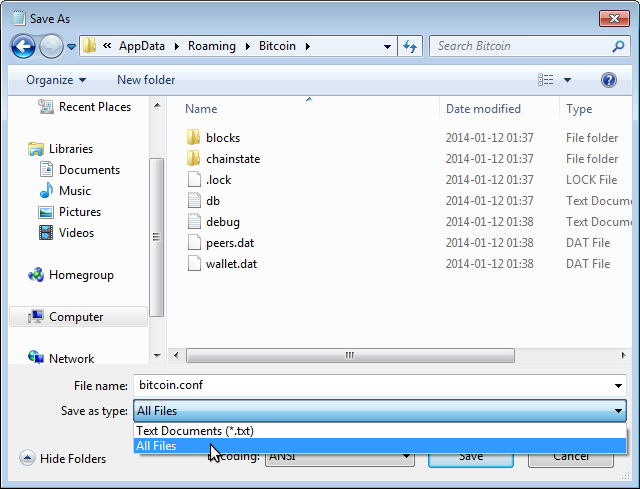This screenshot has height=489, width=640.
Task: Click the navigation pane scroll up arrow
Action: point(157,105)
